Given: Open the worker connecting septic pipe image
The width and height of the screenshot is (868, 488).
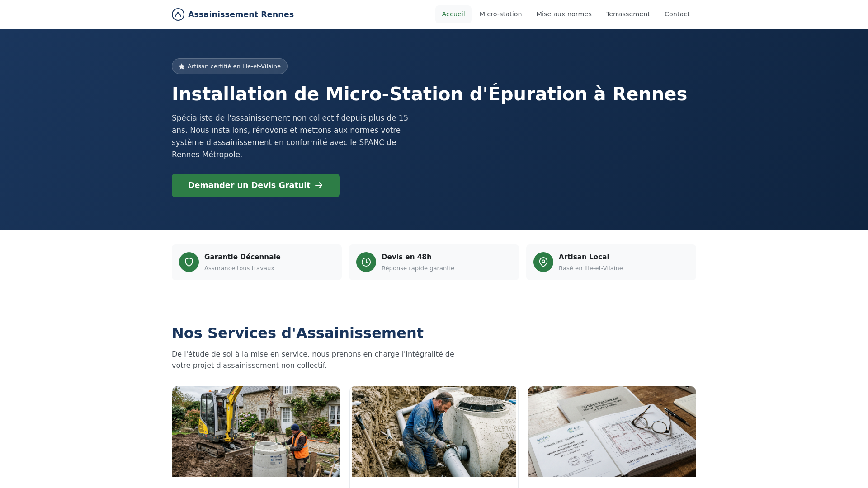Looking at the screenshot, I should tap(434, 432).
